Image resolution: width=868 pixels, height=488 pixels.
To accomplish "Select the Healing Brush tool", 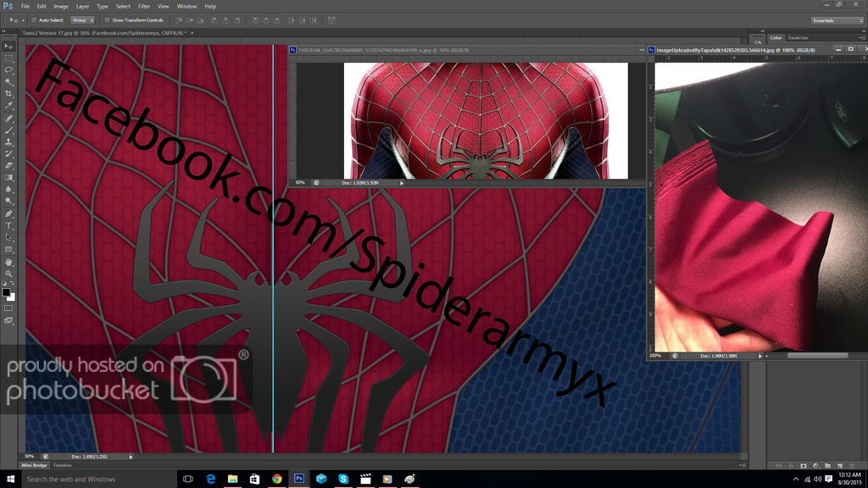I will (x=8, y=119).
